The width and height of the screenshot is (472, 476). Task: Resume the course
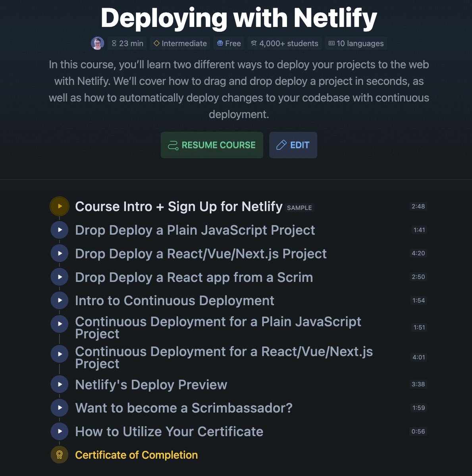click(212, 145)
